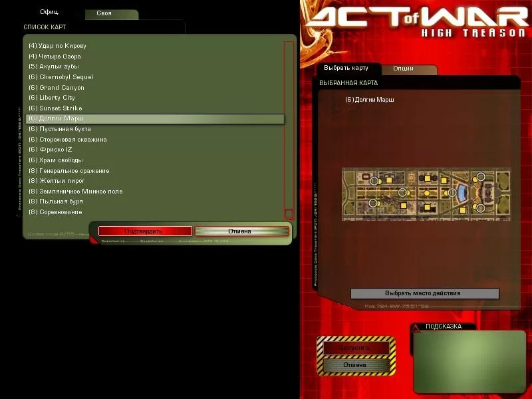
Task: Switch to the Офиц. maps tab
Action: 50,12
